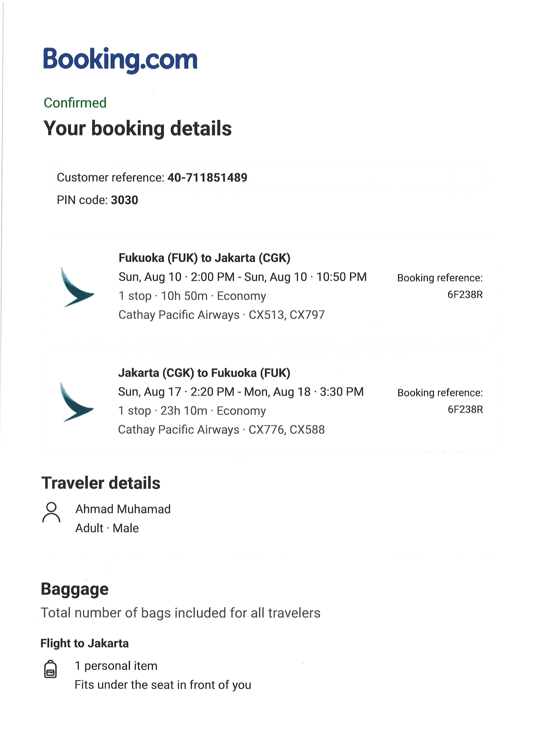The width and height of the screenshot is (535, 756).
Task: Click booking reference 6F238R for return flight
Action: click(x=465, y=410)
